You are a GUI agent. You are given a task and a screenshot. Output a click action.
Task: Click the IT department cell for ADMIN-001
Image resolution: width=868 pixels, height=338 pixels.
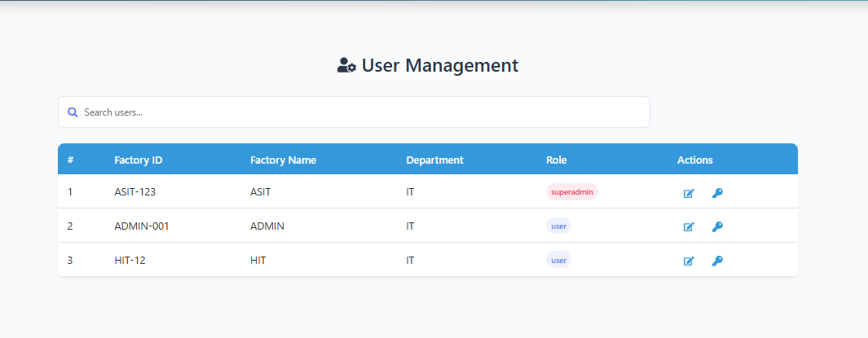coord(410,226)
